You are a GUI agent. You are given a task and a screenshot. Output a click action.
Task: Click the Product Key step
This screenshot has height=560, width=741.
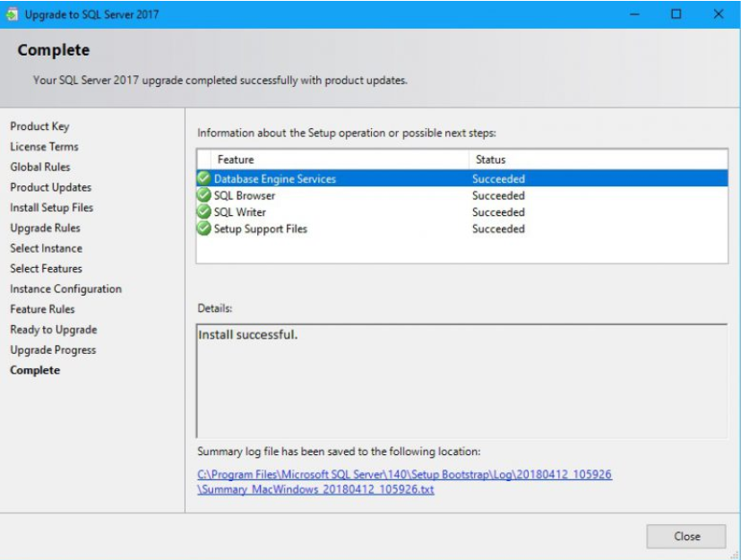(x=39, y=126)
